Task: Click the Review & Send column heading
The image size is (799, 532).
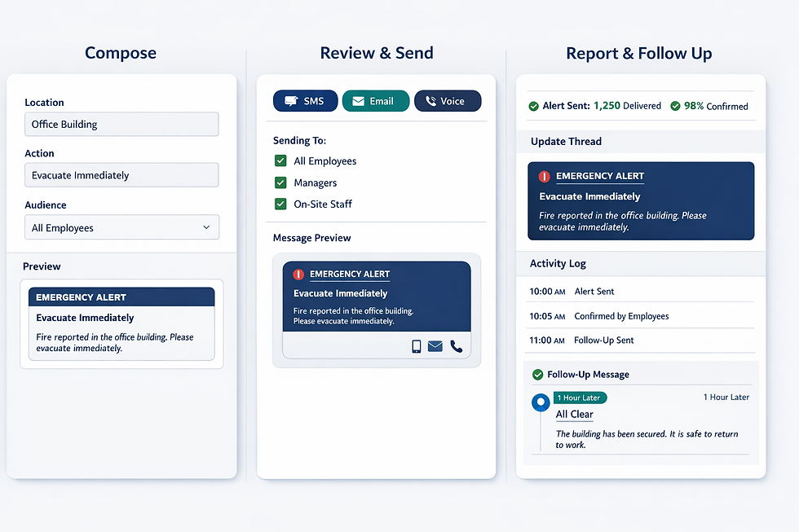Action: [x=377, y=53]
